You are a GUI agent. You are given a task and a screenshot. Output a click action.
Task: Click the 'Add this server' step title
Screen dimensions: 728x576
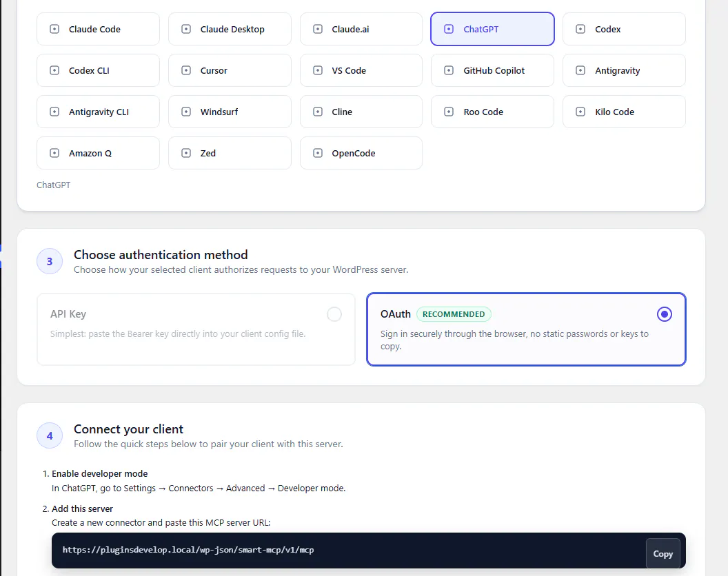click(82, 509)
